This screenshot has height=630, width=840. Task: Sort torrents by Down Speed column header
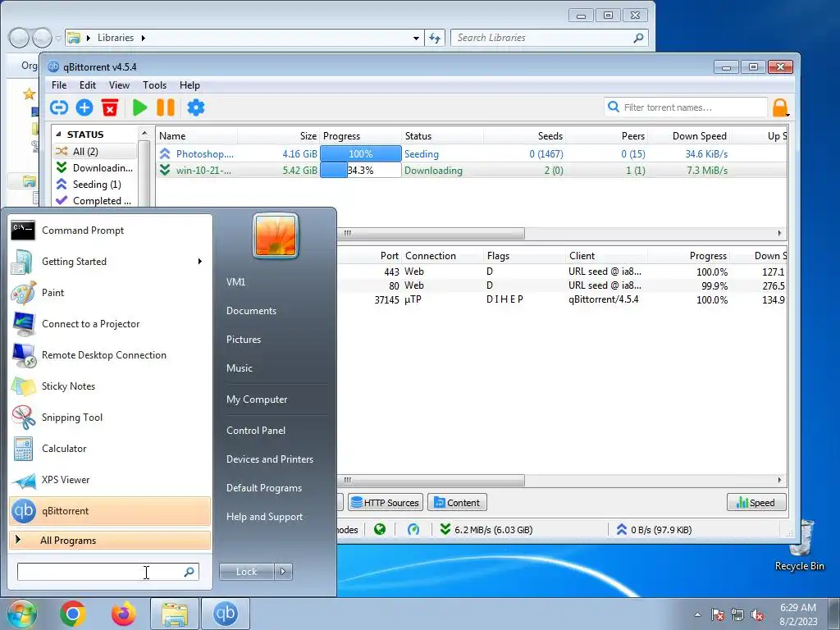(x=689, y=136)
